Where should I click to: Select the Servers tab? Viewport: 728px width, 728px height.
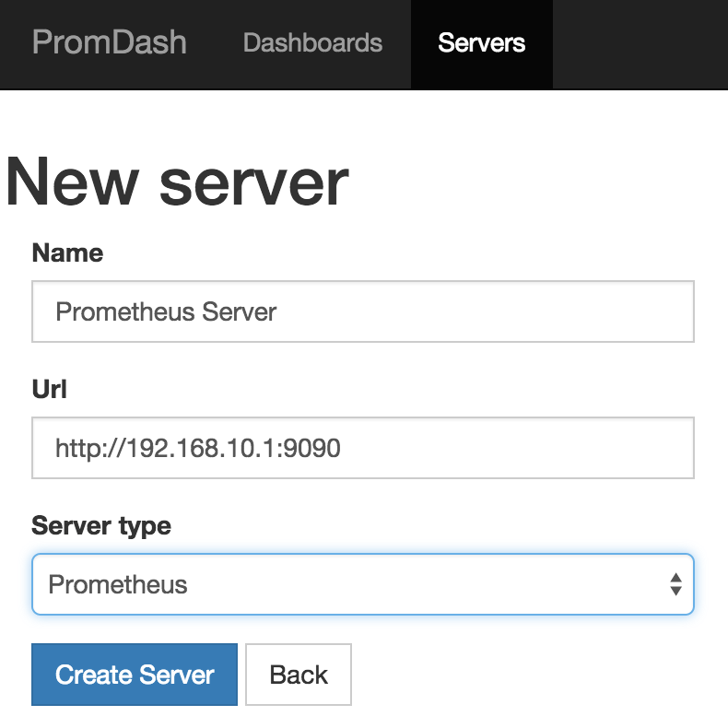pyautogui.click(x=481, y=44)
